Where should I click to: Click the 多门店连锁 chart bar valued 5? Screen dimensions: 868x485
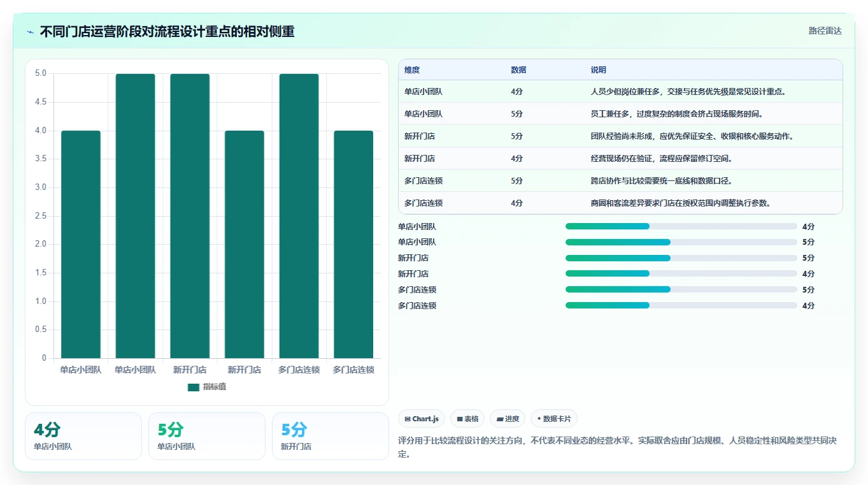point(299,216)
